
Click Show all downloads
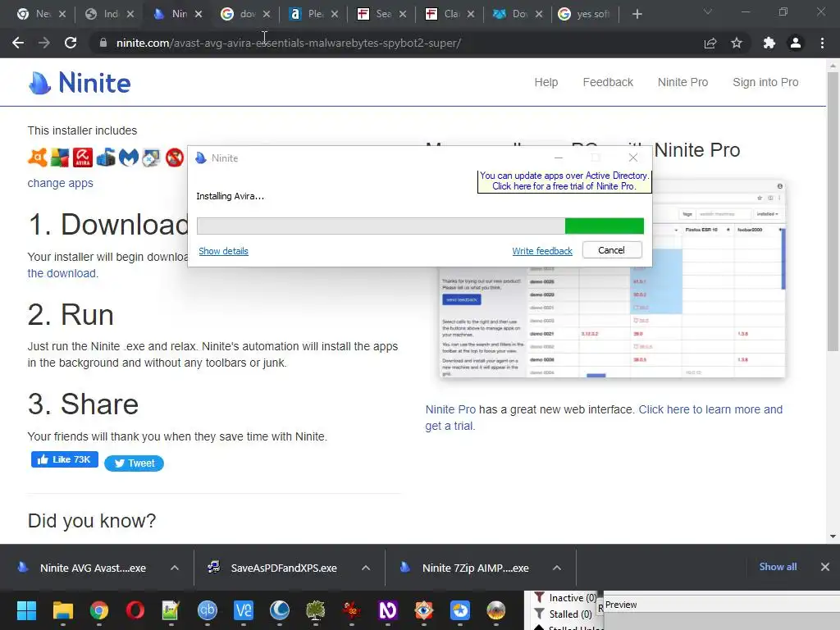[778, 567]
